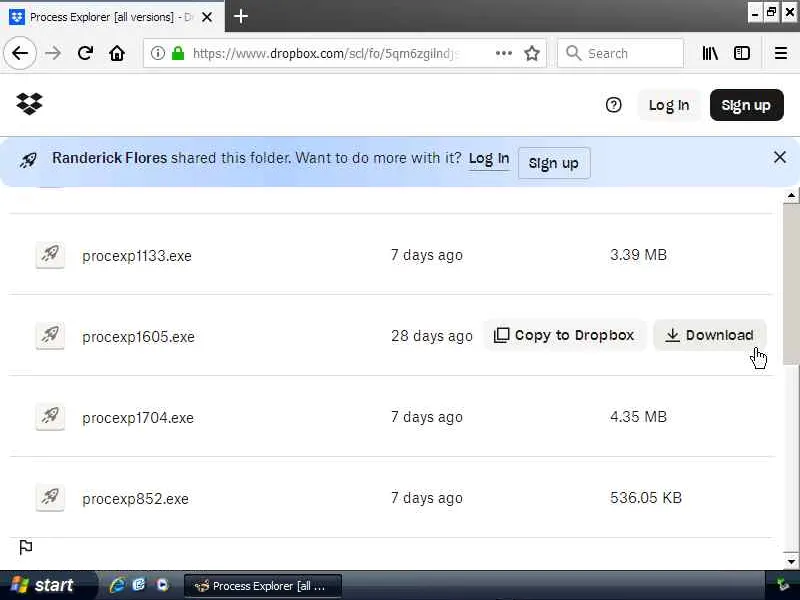Click the procexp1133.exe file icon
800x600 pixels.
point(50,254)
